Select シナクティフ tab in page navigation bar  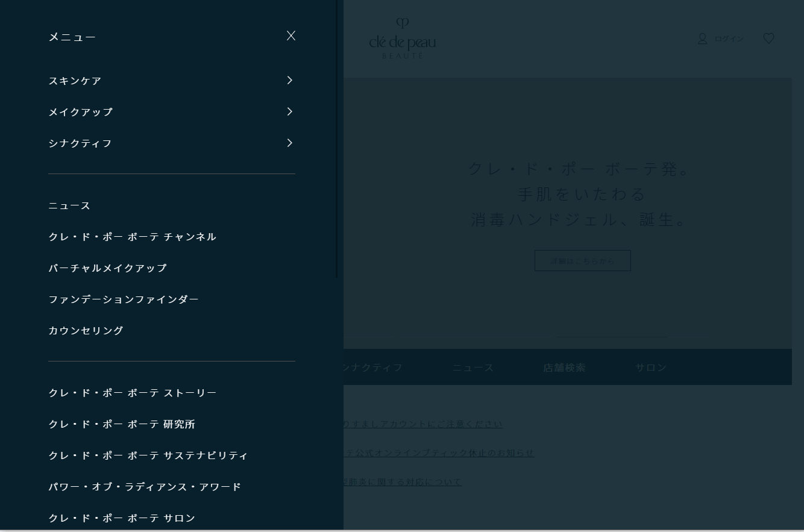click(373, 368)
